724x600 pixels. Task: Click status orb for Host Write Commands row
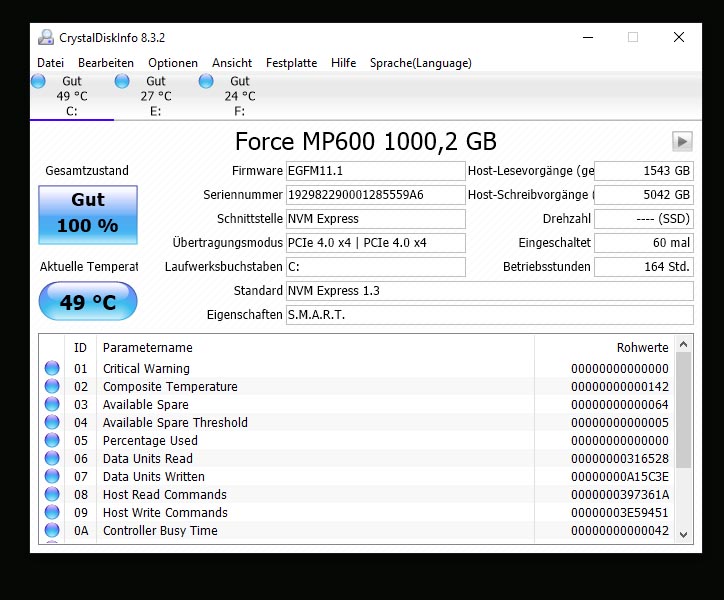click(52, 512)
